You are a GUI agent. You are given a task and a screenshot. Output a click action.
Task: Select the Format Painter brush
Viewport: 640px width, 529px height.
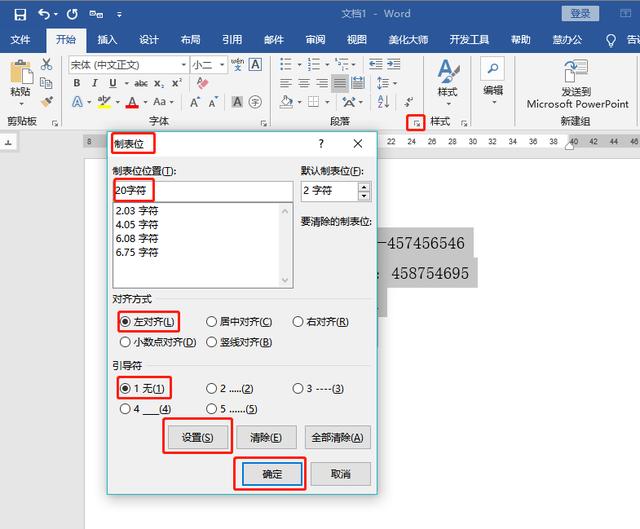pyautogui.click(x=47, y=101)
